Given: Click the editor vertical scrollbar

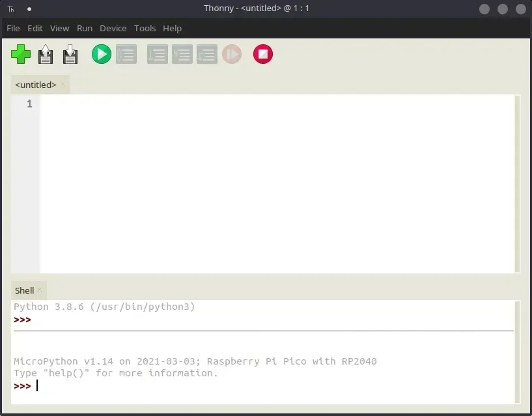Looking at the screenshot, I should (517, 184).
